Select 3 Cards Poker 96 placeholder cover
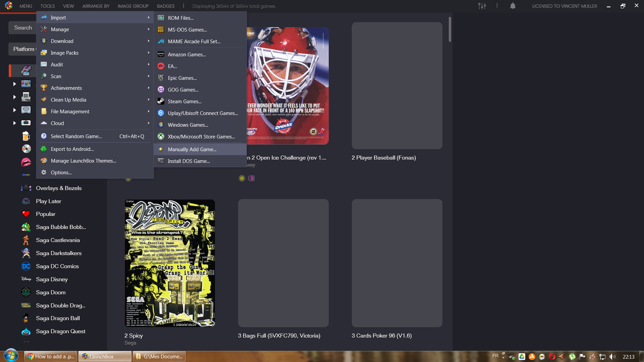The width and height of the screenshot is (644, 362). pos(397,263)
